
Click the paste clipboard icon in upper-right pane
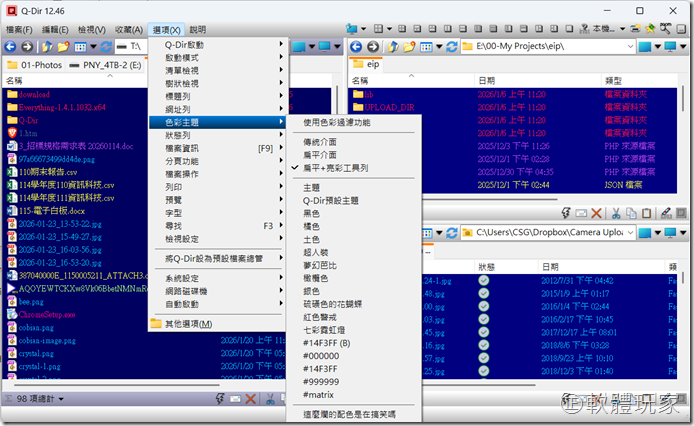[x=648, y=212]
